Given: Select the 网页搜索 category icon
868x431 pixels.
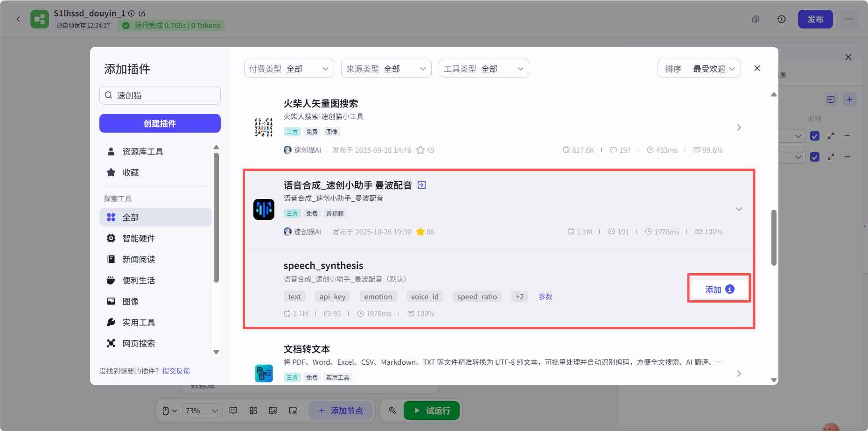Looking at the screenshot, I should pos(111,343).
